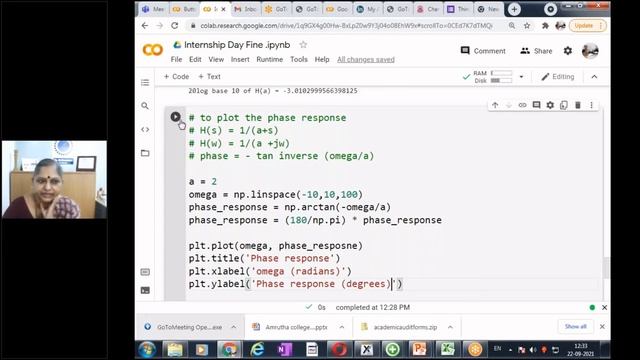The image size is (640, 360).
Task: Close the downloads bar
Action: tap(602, 327)
